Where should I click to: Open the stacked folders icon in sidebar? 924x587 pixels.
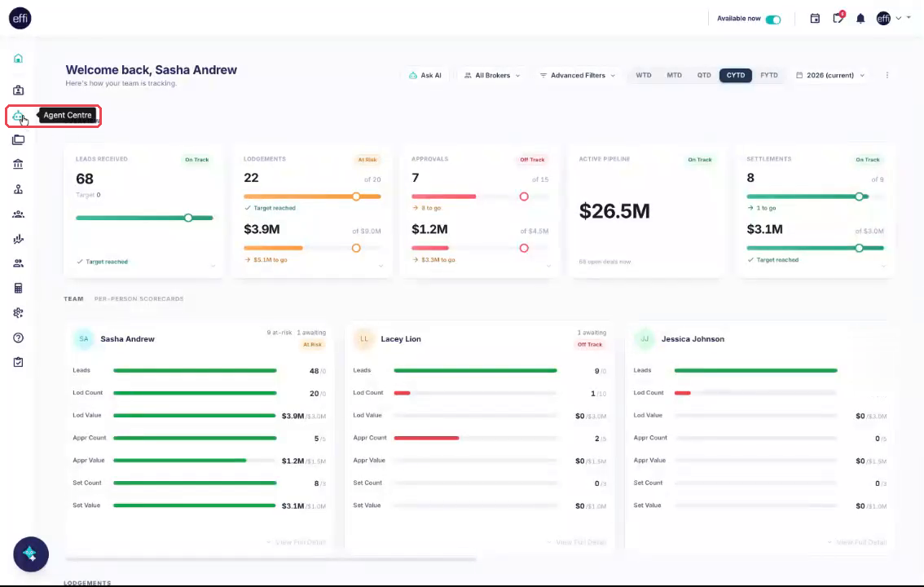click(18, 139)
